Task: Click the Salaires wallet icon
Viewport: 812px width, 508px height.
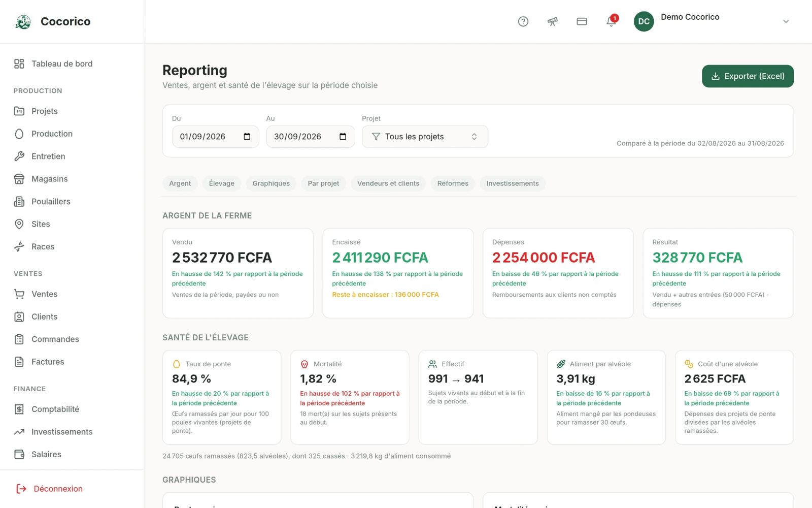Action: click(19, 455)
